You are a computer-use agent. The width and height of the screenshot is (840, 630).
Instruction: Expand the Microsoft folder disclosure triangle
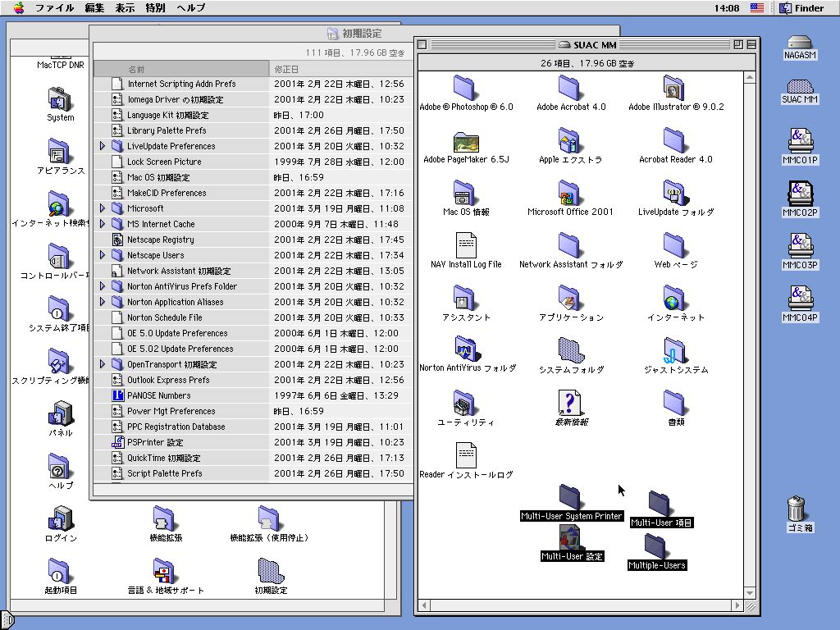[x=103, y=208]
